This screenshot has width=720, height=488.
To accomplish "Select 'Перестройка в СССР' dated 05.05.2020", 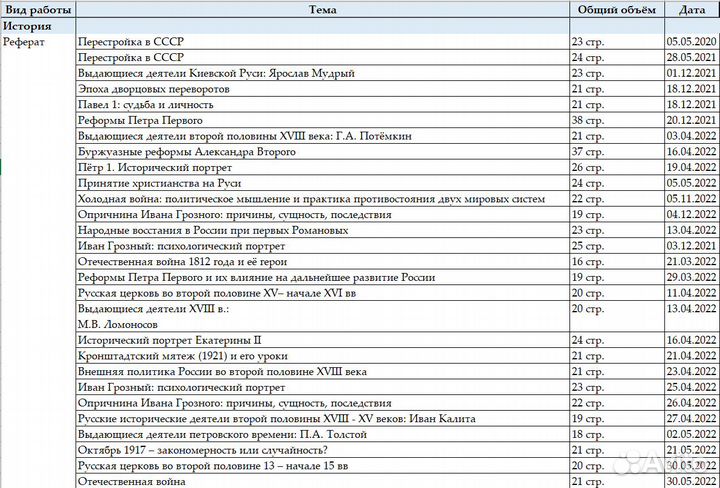I will (x=322, y=42).
